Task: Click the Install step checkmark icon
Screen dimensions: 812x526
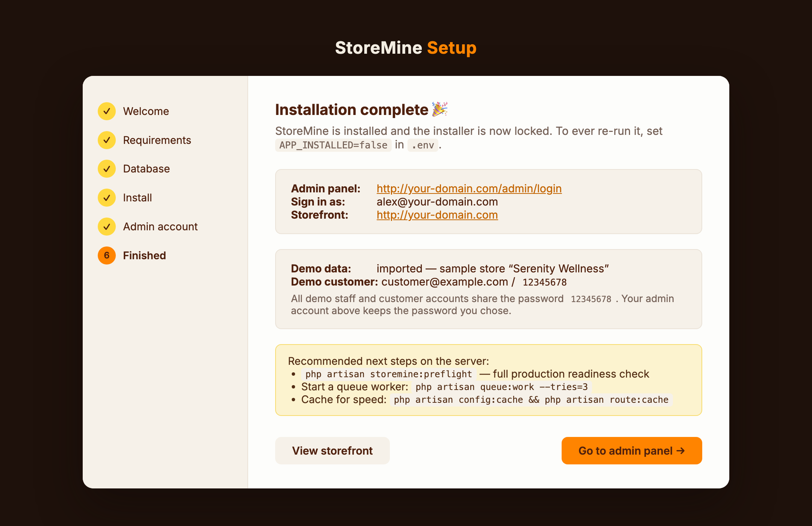Action: coord(107,198)
